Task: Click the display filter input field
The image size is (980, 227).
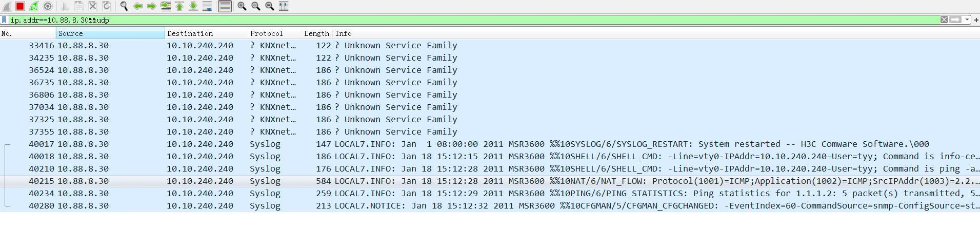Action: tap(462, 20)
